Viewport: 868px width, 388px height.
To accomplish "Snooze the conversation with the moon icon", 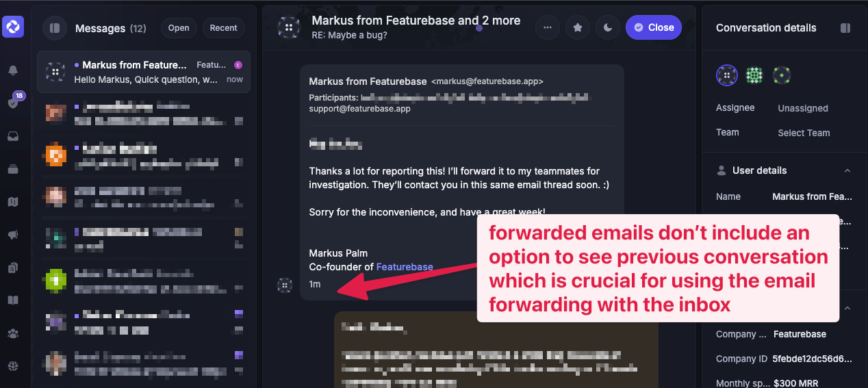I will [x=608, y=27].
